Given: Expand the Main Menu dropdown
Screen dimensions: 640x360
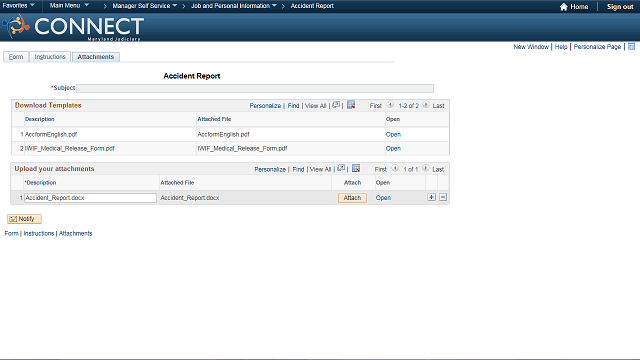Looking at the screenshot, I should tap(69, 5).
